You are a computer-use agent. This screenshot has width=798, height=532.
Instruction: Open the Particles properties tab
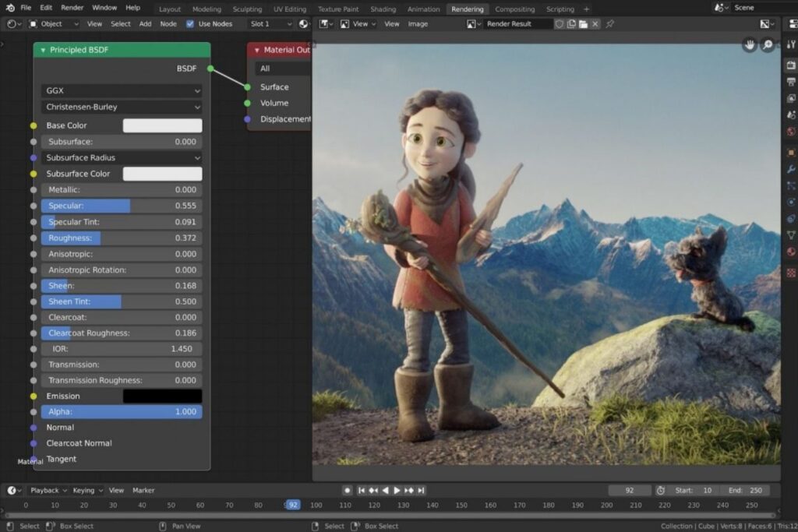coord(791,185)
